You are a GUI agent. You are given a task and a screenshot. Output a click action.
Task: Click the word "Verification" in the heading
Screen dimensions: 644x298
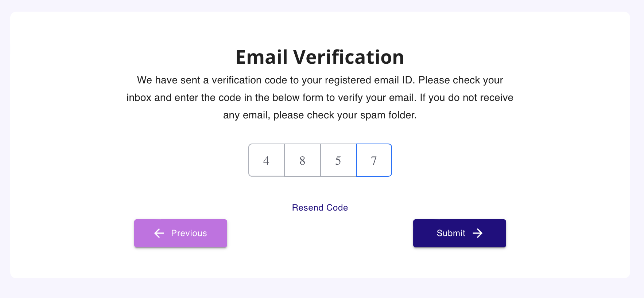pos(348,57)
